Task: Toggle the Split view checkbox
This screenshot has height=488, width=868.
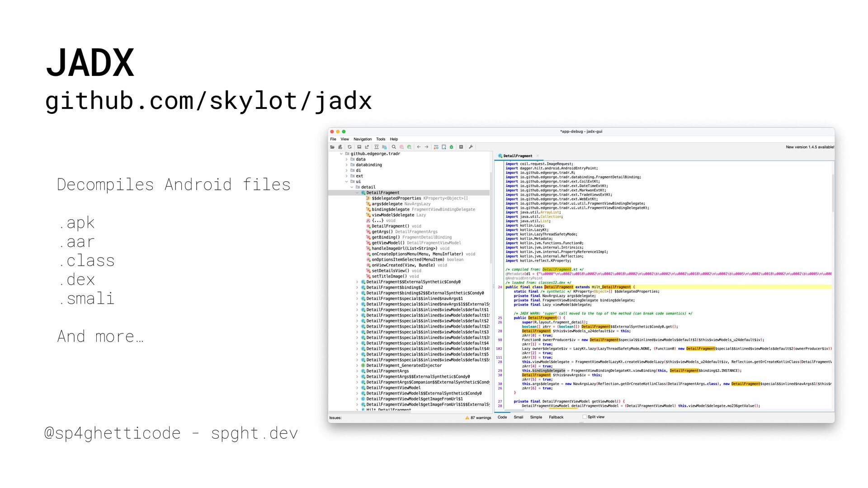Action: point(585,417)
